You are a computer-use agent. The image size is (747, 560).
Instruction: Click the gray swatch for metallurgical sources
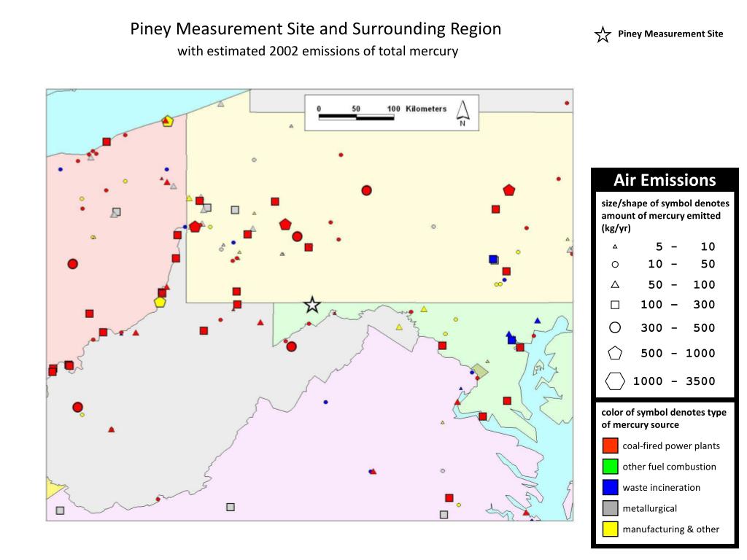[611, 508]
